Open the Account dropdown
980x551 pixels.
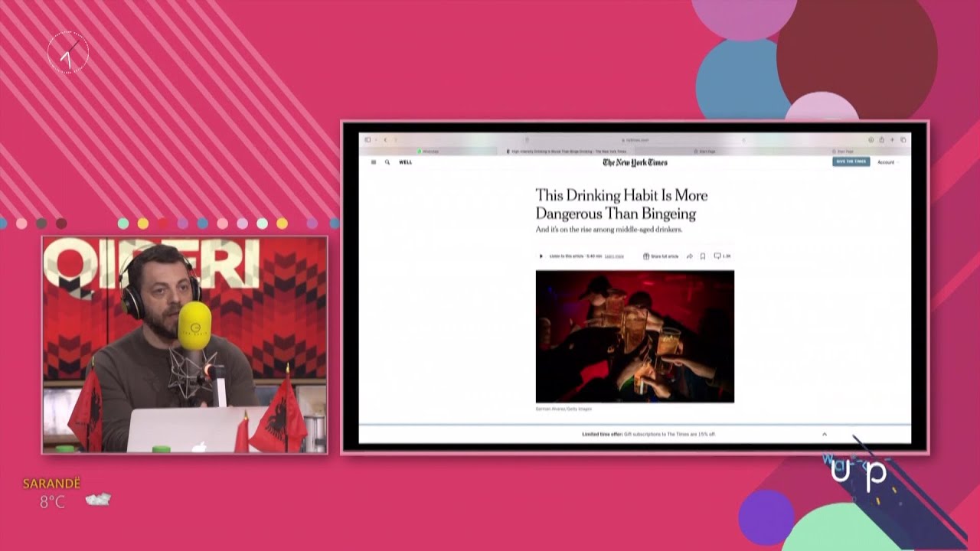click(x=887, y=162)
